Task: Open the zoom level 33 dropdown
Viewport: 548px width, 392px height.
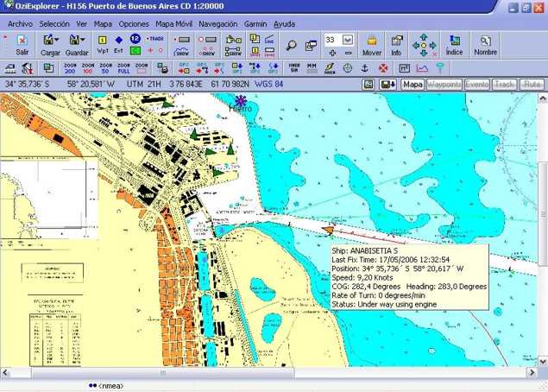Action: [348, 40]
